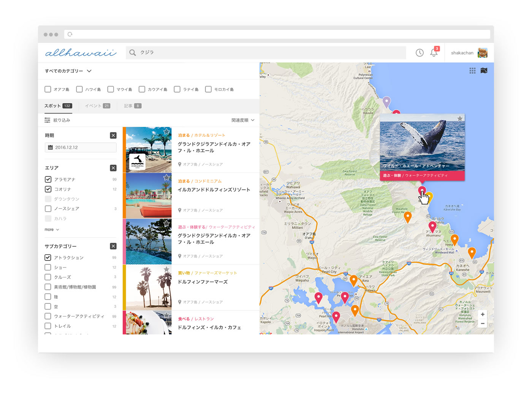
Task: Check the ノースシェア area checkbox
Action: coord(48,209)
